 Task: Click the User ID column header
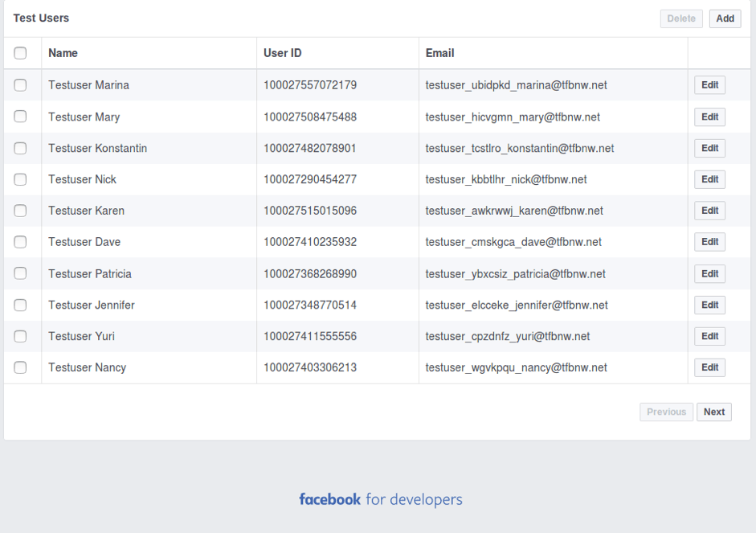click(x=283, y=53)
